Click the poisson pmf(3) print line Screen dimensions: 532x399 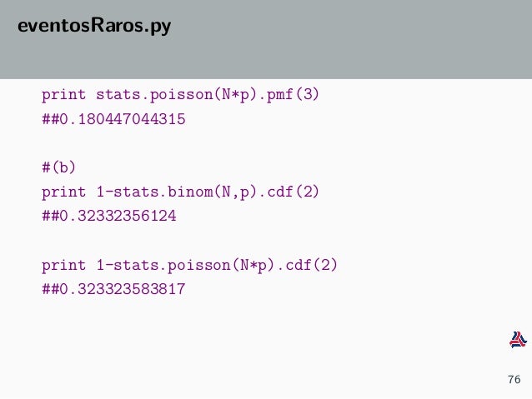pos(180,95)
